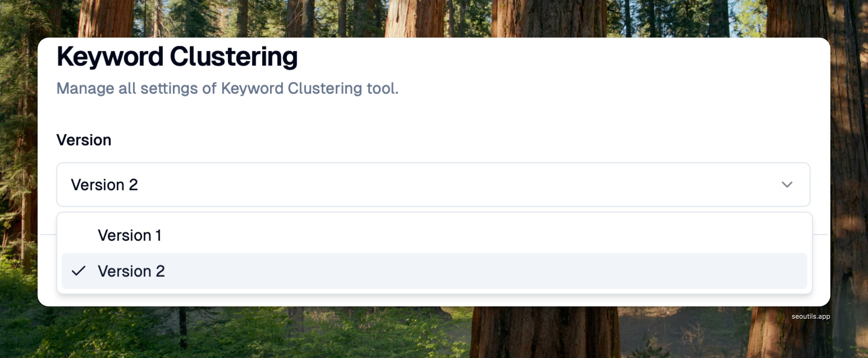Viewport: 868px width, 358px height.
Task: Click "Manage all settings" description line
Action: 227,88
